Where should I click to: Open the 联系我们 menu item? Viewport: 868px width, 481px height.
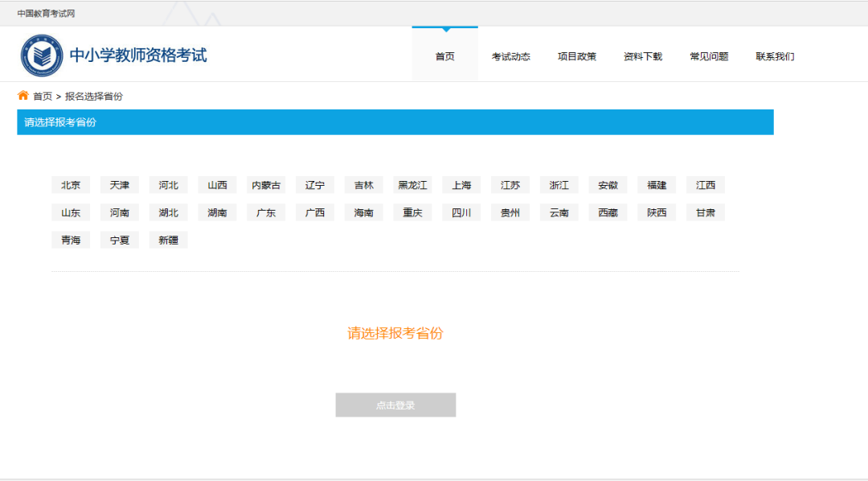[774, 56]
